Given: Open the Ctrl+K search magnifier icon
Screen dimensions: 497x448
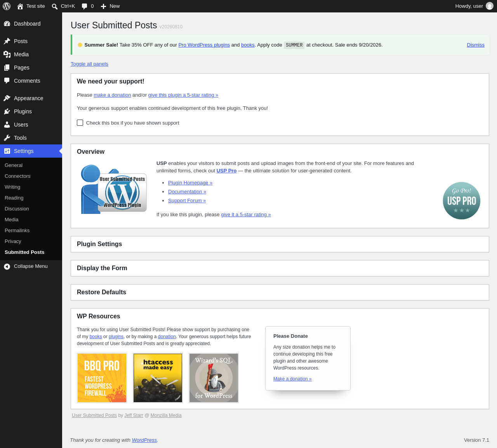Looking at the screenshot, I should pyautogui.click(x=55, y=6).
